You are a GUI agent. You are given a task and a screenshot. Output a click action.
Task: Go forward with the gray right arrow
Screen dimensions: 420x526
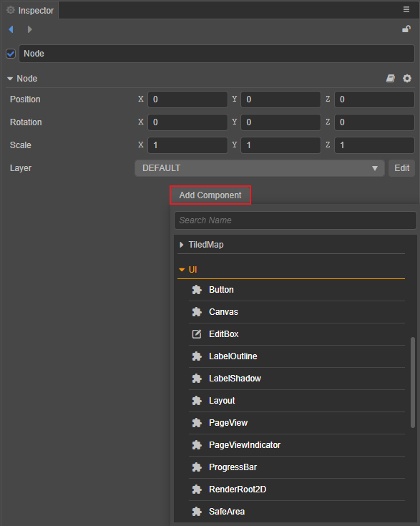[29, 29]
